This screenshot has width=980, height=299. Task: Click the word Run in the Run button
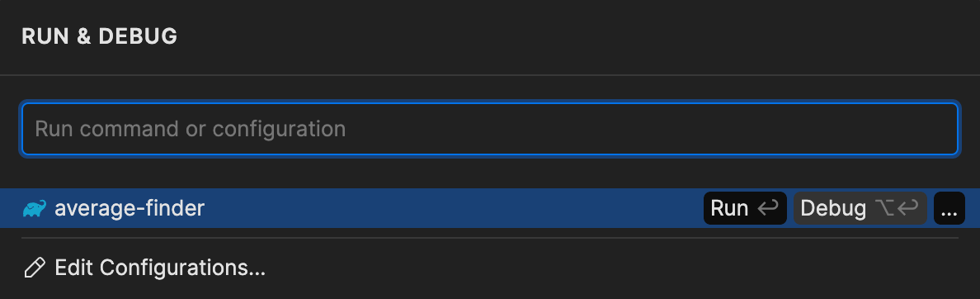click(729, 208)
